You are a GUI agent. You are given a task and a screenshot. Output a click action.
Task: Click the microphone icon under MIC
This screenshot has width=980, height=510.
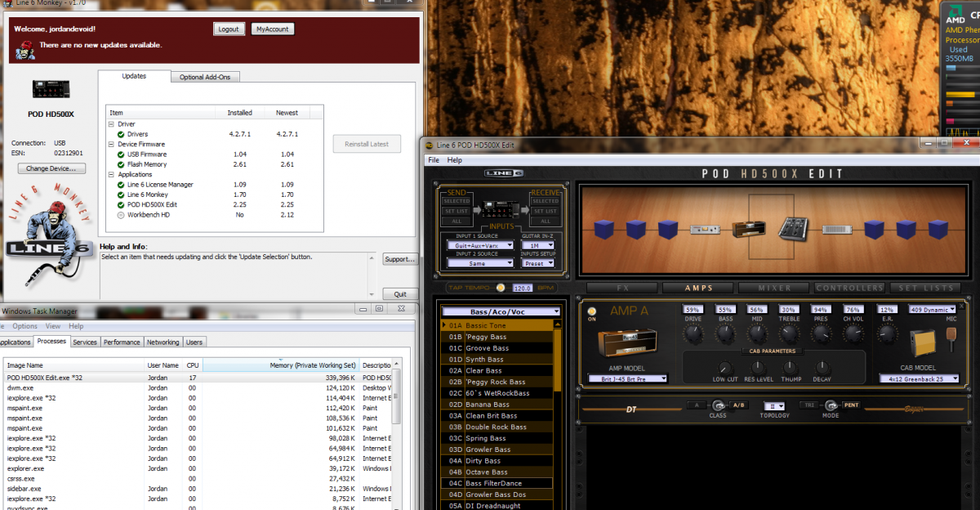[951, 338]
